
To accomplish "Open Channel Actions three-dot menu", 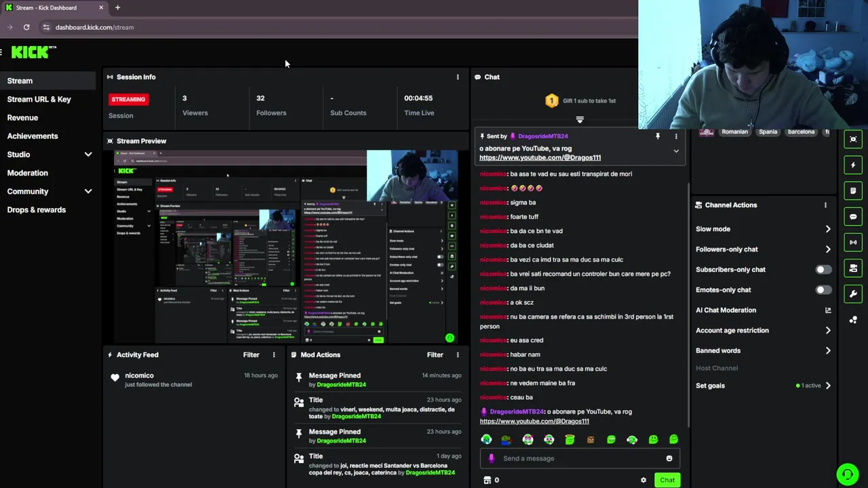I will pos(825,205).
